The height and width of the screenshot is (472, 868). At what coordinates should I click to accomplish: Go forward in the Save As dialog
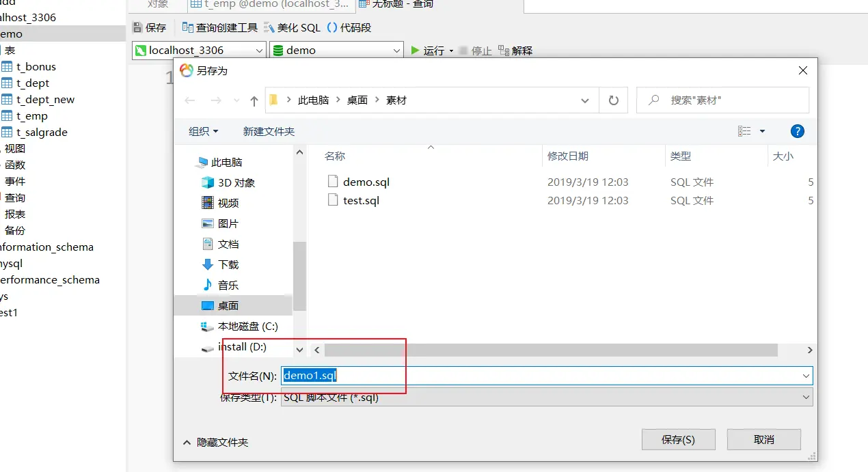[x=216, y=100]
